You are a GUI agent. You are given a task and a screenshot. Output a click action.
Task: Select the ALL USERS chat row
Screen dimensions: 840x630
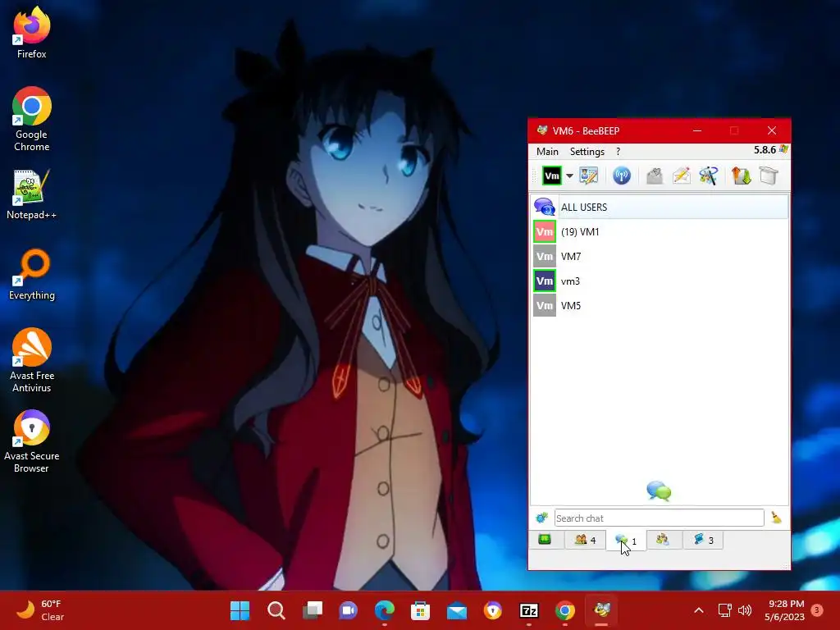click(x=660, y=208)
